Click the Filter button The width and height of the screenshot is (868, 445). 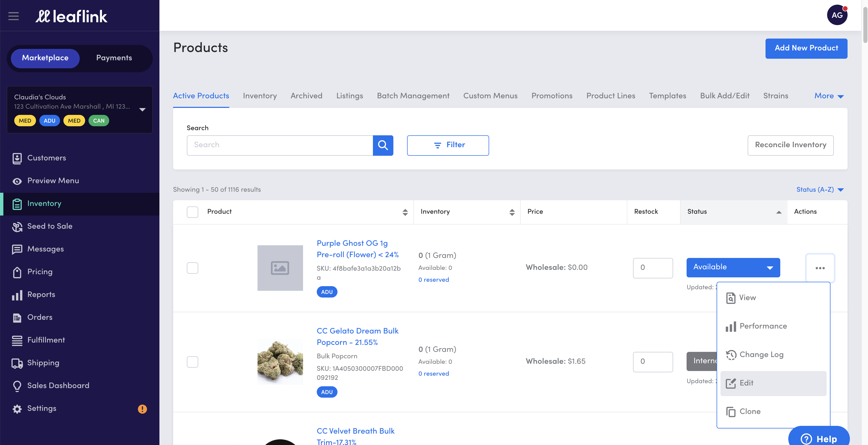click(448, 145)
